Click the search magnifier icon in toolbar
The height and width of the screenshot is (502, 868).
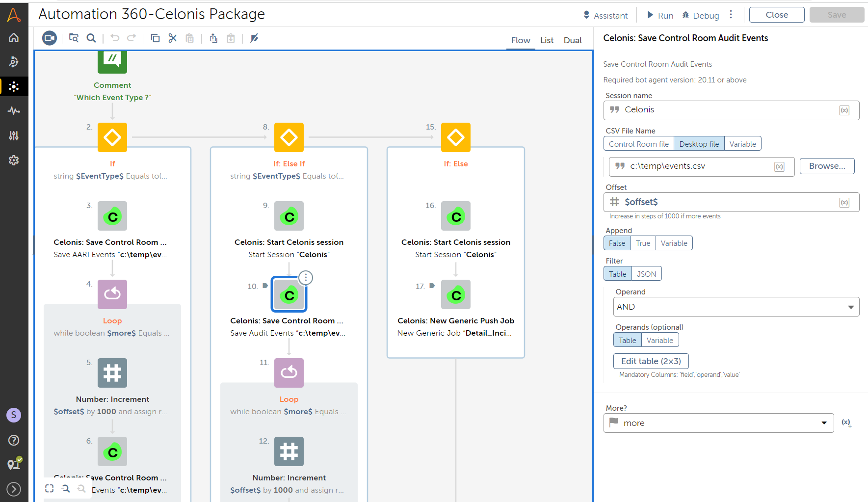click(91, 38)
